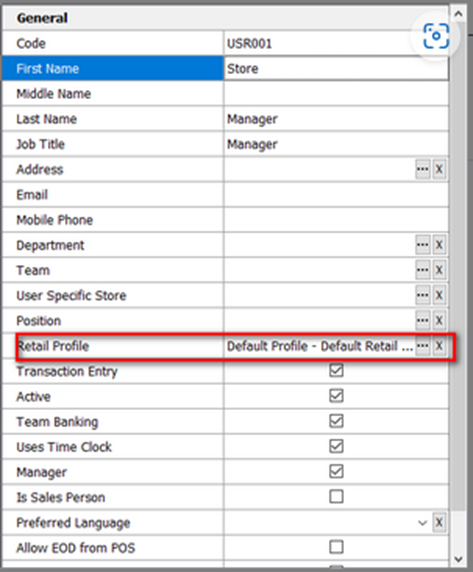
Task: Clear the Team field with X
Action: [x=439, y=270]
